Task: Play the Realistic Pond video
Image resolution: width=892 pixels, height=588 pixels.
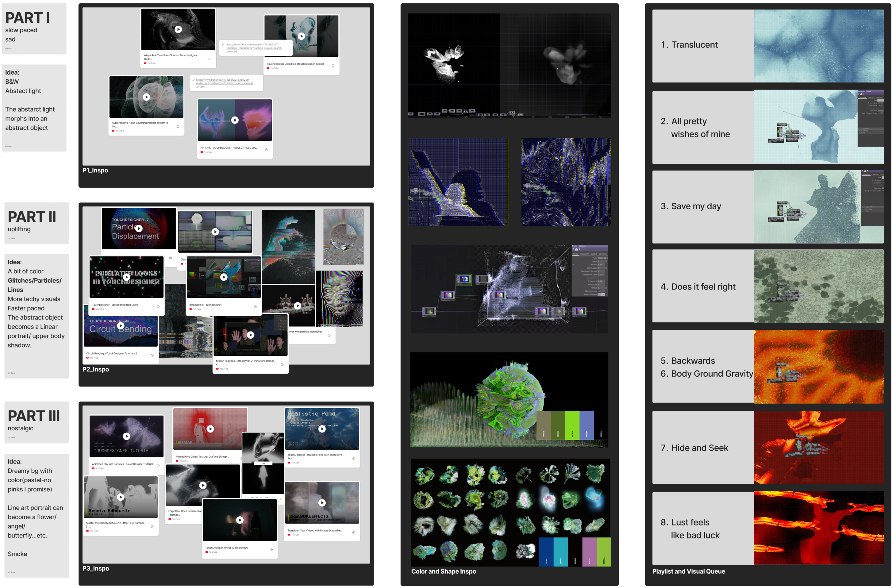Action: (x=322, y=429)
